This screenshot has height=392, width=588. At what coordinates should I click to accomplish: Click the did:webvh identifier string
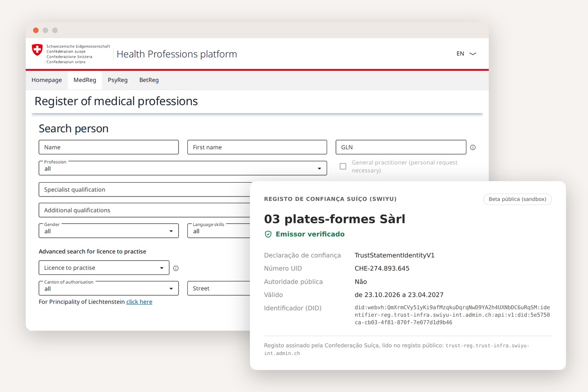tap(452, 315)
